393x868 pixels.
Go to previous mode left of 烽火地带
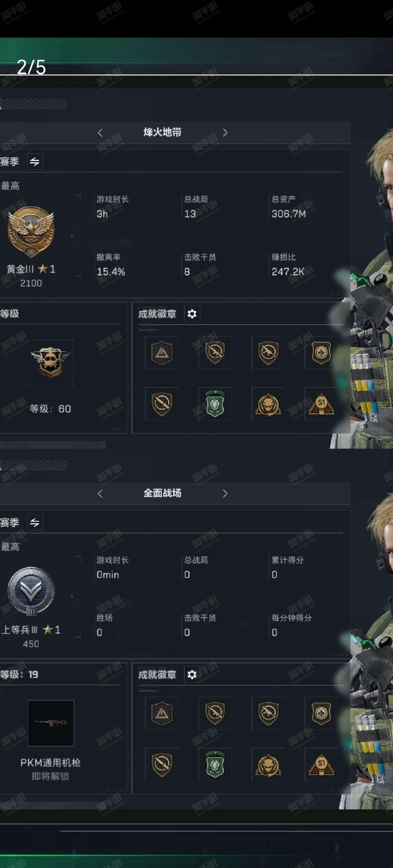(x=100, y=133)
